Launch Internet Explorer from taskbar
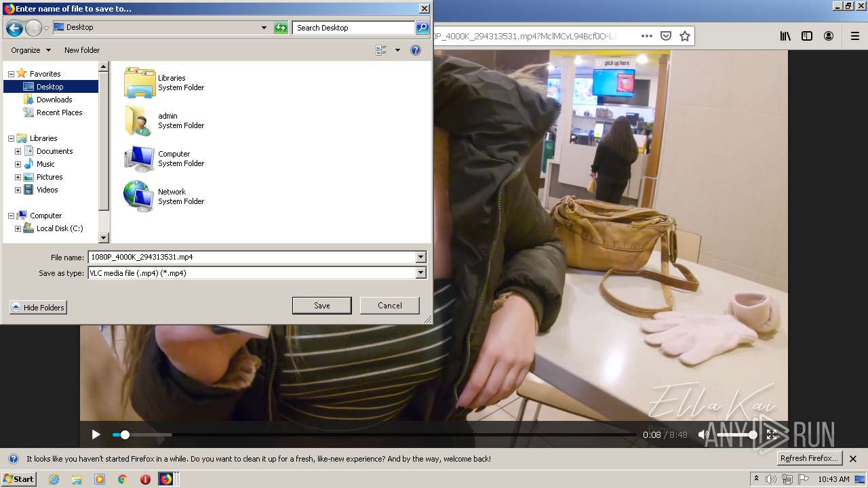This screenshot has width=868, height=488. coord(54,479)
